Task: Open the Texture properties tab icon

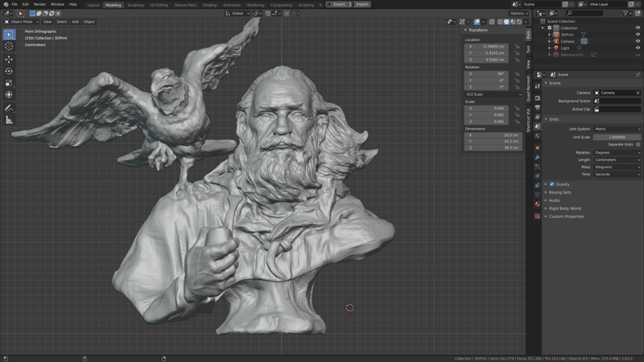Action: 538,216
